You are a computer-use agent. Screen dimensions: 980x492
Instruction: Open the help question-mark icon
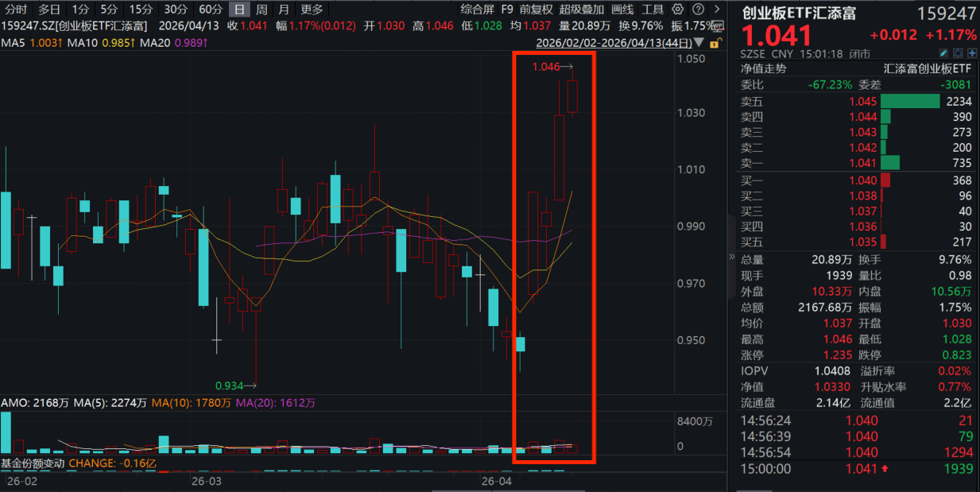coord(699,10)
